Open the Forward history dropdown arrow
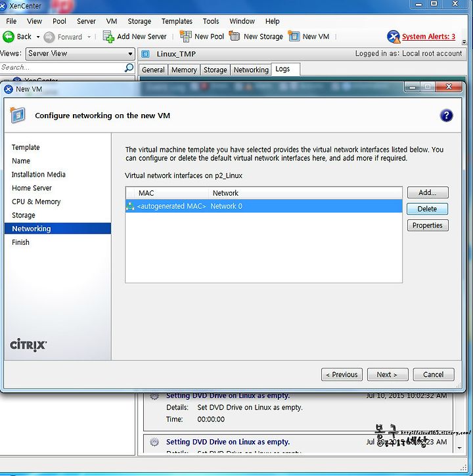The width and height of the screenshot is (473, 476). tap(89, 37)
